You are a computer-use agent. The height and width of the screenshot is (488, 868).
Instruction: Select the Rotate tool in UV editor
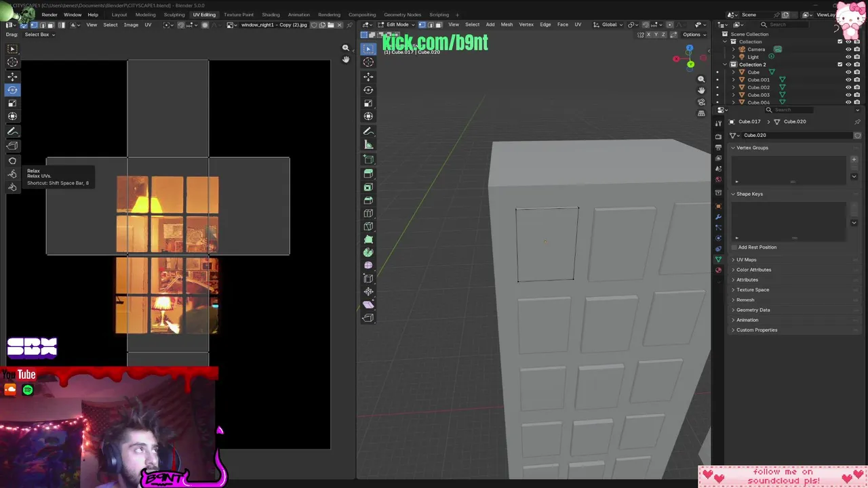[x=12, y=90]
